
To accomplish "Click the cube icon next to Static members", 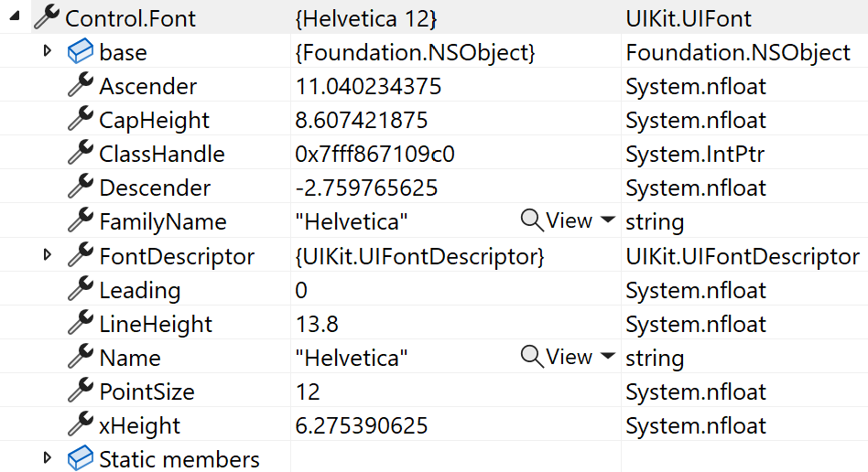I will (81, 458).
